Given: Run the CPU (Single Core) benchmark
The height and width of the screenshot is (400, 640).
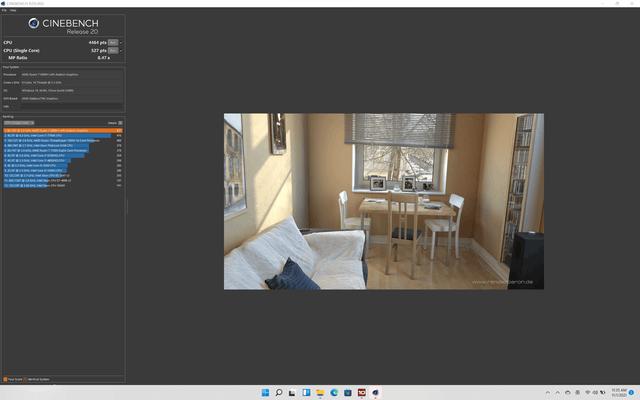Looking at the screenshot, I should [113, 50].
